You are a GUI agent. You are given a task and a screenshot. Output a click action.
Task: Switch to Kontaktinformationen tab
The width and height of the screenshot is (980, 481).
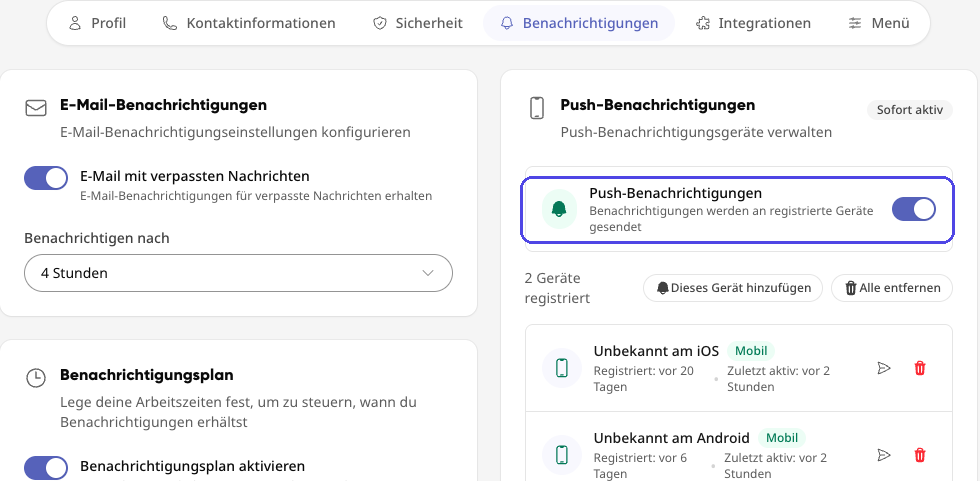(249, 23)
